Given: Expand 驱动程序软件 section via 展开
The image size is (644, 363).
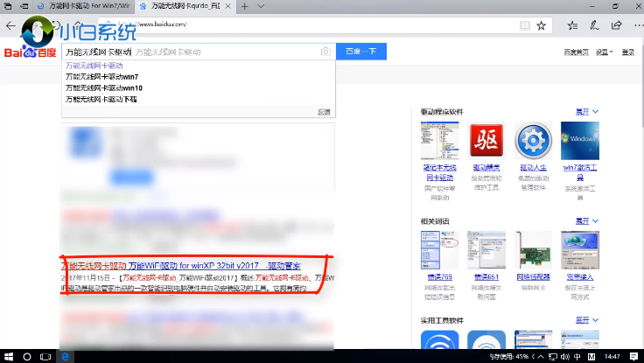Looking at the screenshot, I should pos(586,112).
